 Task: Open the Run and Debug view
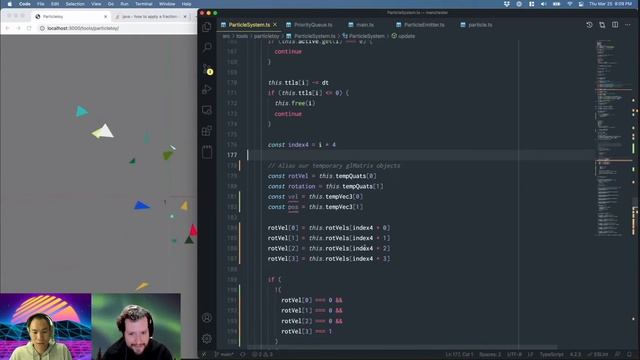tap(207, 89)
